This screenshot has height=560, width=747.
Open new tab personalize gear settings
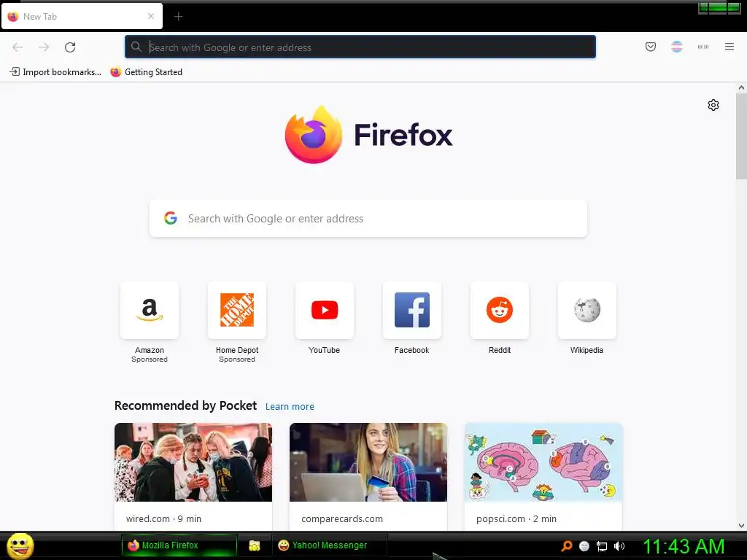click(x=713, y=105)
